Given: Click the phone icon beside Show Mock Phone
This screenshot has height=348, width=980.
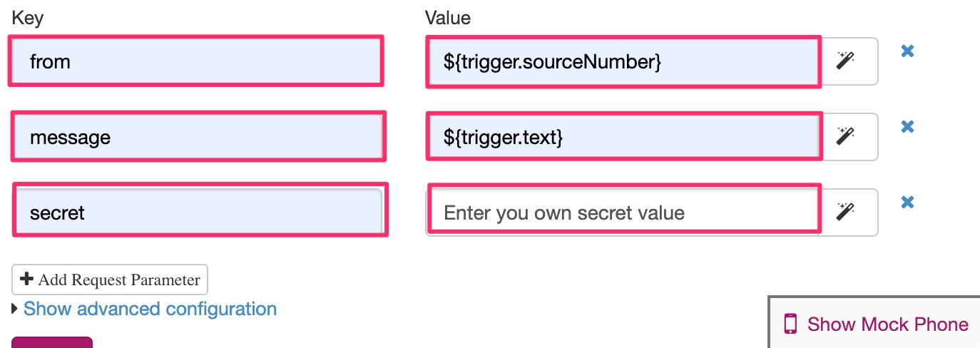Looking at the screenshot, I should tap(790, 324).
